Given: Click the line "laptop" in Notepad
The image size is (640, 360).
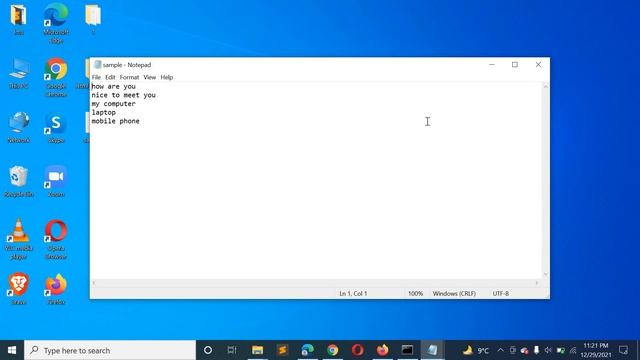Looking at the screenshot, I should click(x=104, y=112).
